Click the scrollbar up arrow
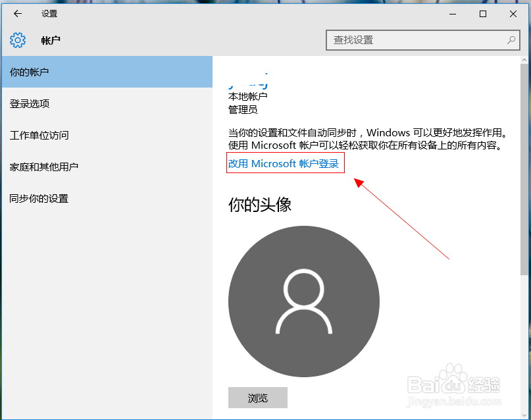Viewport: 531px width, 420px height. coord(524,60)
